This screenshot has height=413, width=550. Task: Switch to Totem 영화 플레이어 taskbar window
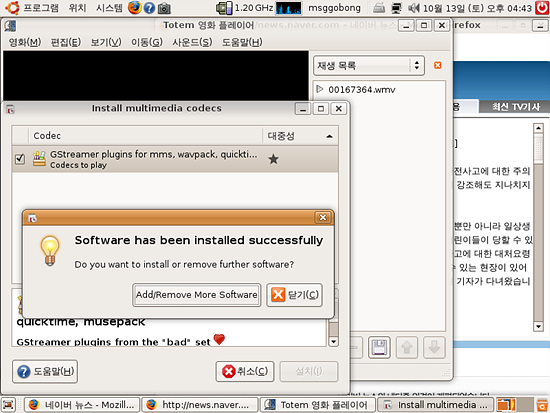click(x=317, y=405)
